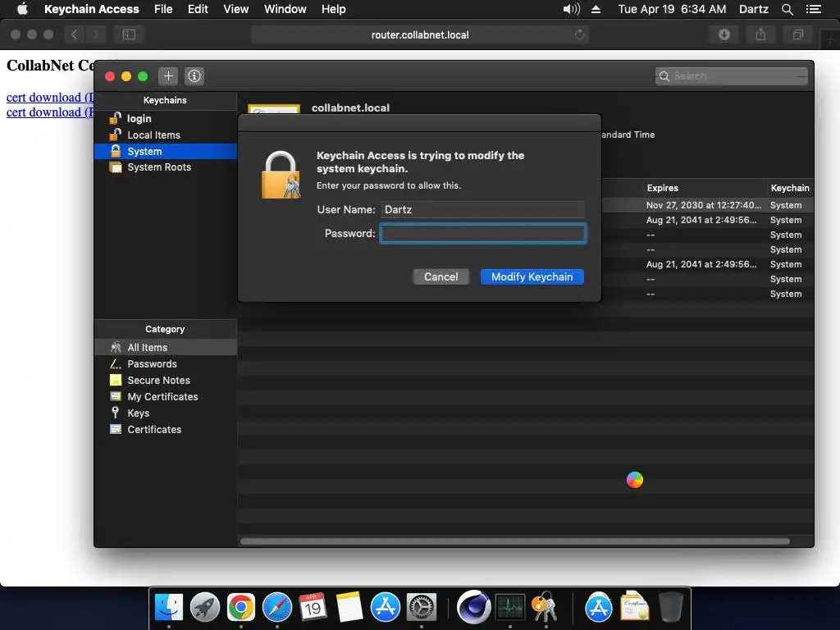
Task: Open the Keychain Access app menu
Action: (92, 9)
